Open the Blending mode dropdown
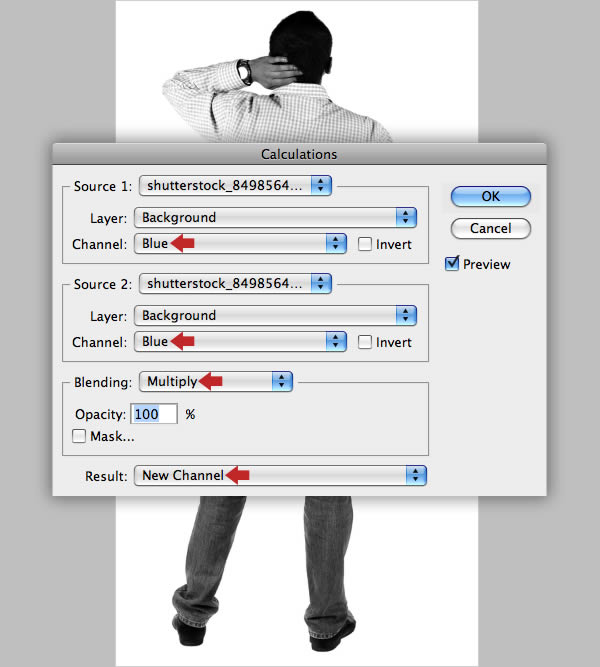 tap(216, 381)
